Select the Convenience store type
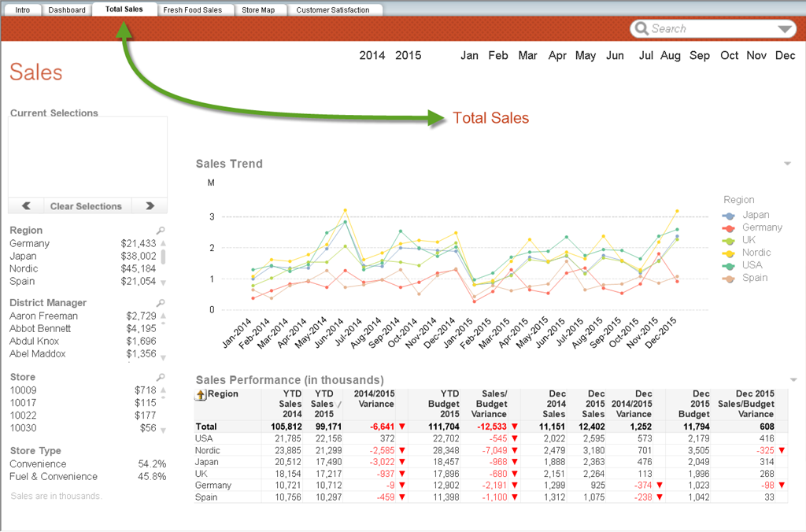This screenshot has height=532, width=806. click(x=38, y=464)
